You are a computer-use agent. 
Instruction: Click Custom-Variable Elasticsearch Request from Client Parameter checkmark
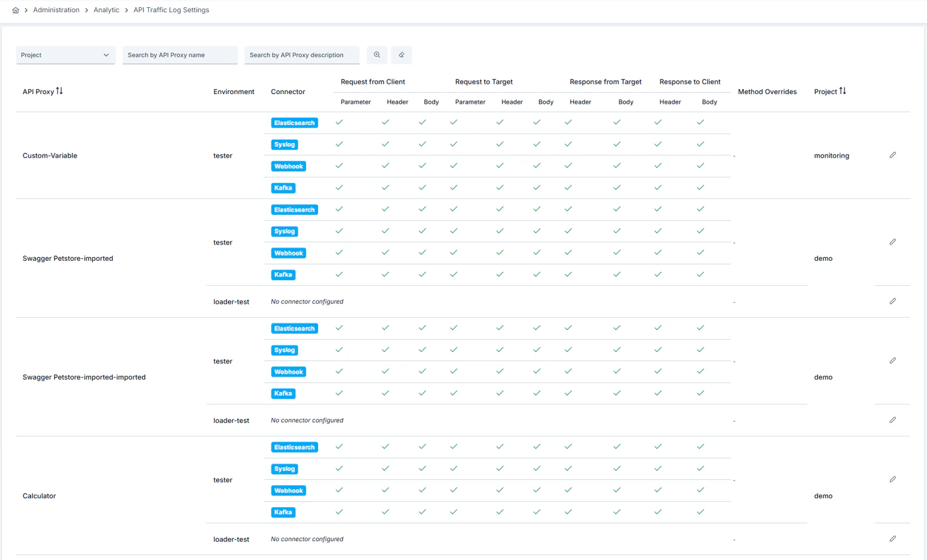(339, 123)
